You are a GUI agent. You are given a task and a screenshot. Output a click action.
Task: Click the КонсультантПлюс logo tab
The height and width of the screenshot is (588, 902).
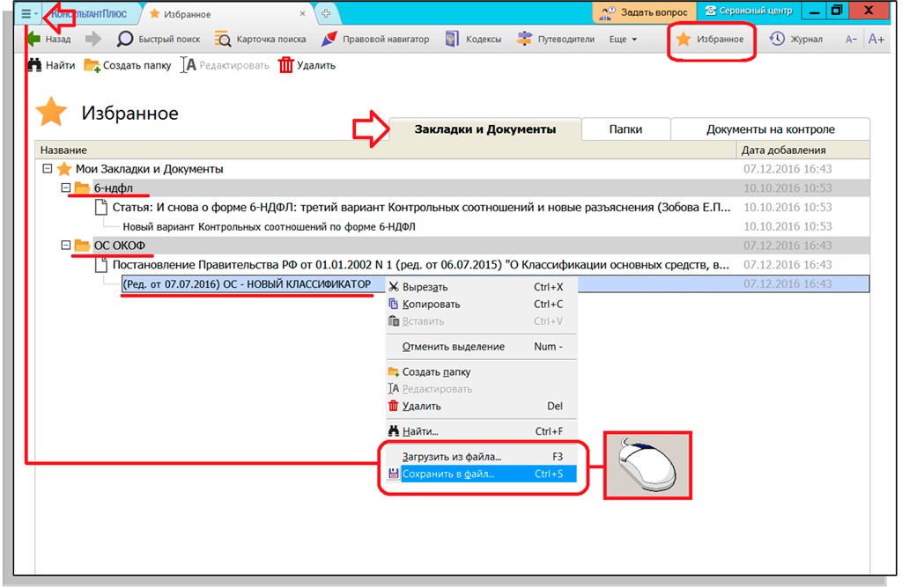[88, 14]
